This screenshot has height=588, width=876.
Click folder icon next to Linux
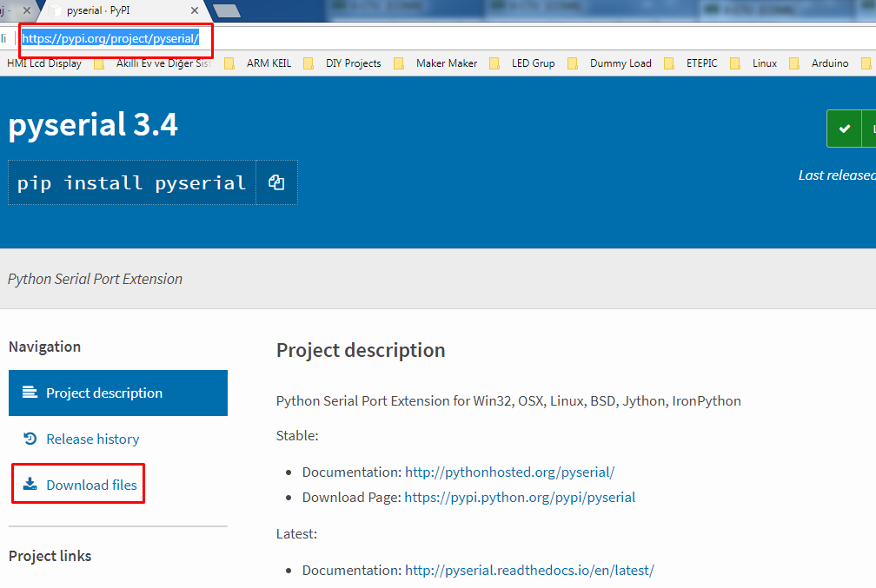click(735, 63)
